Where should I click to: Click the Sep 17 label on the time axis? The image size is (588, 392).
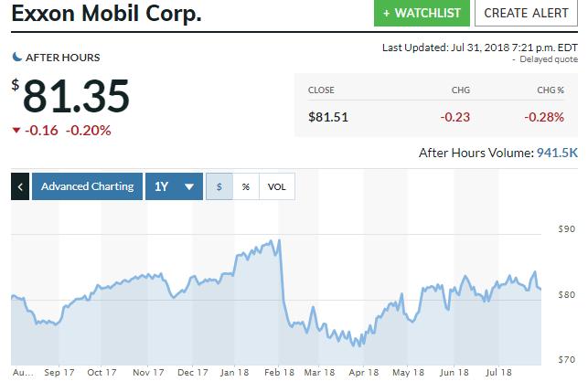coord(59,372)
